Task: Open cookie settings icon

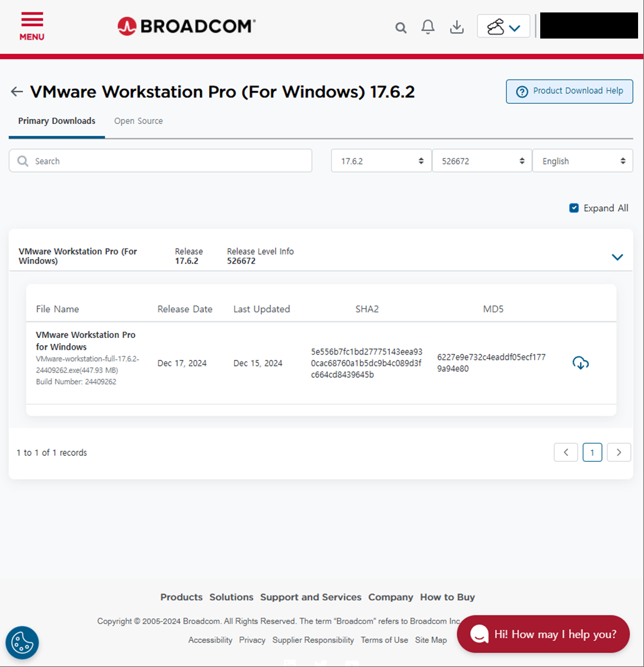Action: [x=22, y=643]
